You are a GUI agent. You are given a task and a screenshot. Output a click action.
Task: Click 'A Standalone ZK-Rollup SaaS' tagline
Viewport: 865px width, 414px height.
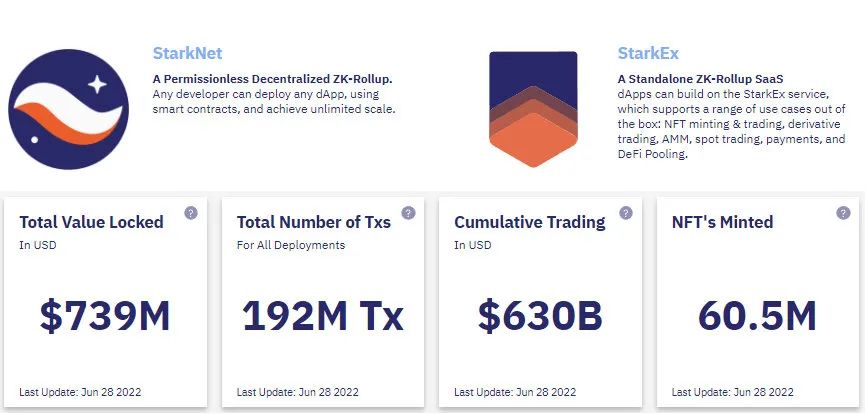[x=701, y=79]
